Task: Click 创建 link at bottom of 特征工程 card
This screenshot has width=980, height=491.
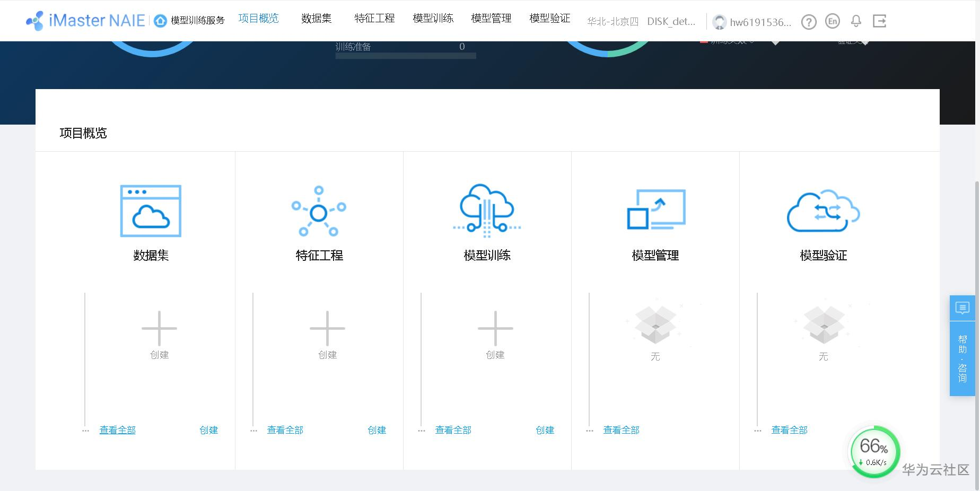Action: (377, 430)
